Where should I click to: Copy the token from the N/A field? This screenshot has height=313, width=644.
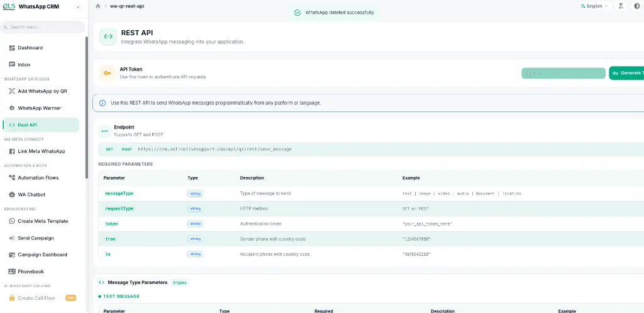(x=563, y=73)
